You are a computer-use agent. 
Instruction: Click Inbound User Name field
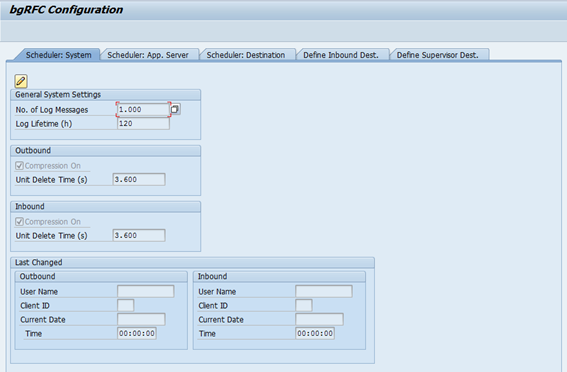coord(324,291)
